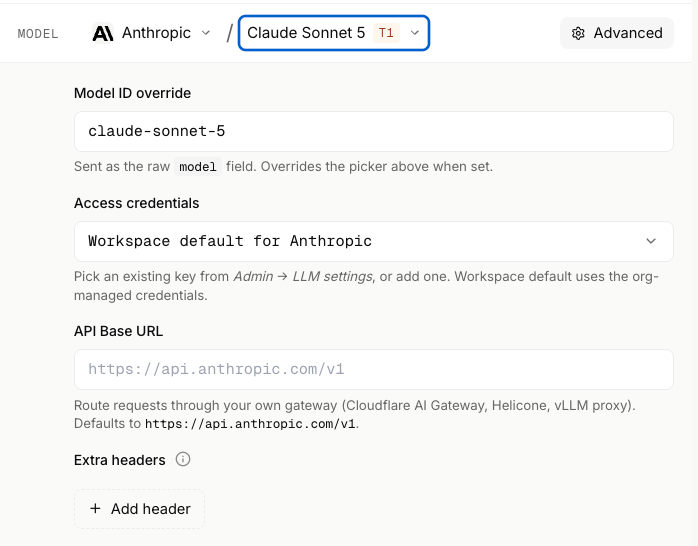This screenshot has width=698, height=546.
Task: Click the chevron beside Anthropic
Action: click(206, 33)
